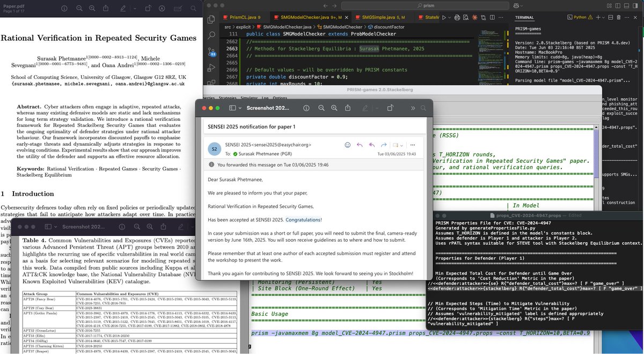Toggle sidebar in the Table 4 Preview window
644x354 pixels.
point(48,227)
